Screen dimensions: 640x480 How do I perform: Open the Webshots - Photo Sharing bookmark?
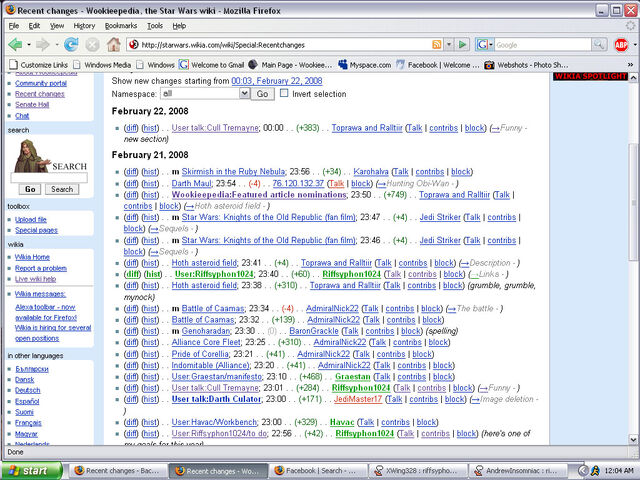(x=526, y=65)
